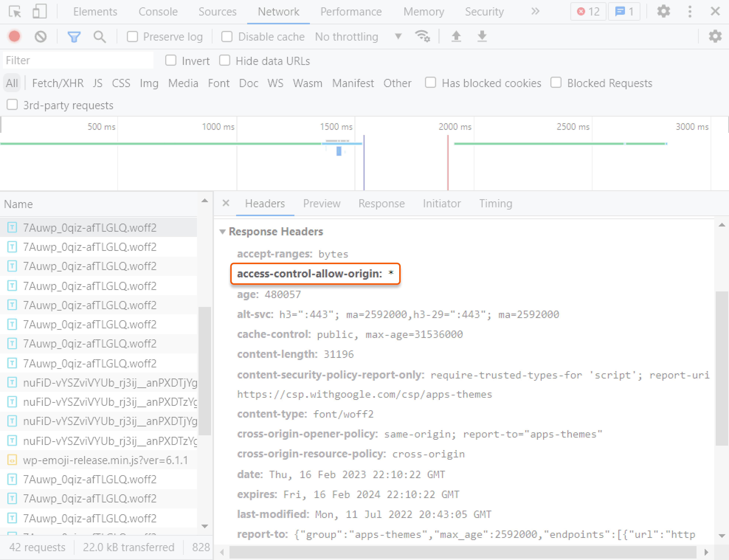
Task: Expand more DevTools tabs chevron
Action: [x=535, y=12]
